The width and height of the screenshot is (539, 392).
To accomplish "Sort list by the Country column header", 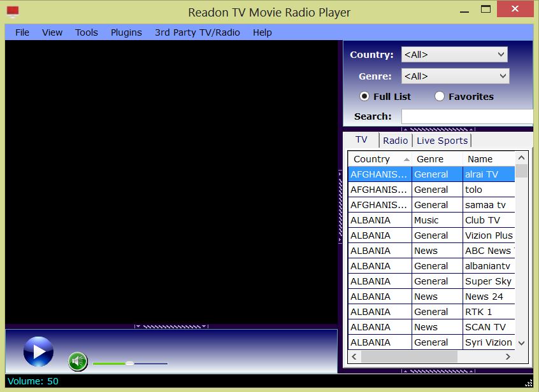I will [380, 159].
